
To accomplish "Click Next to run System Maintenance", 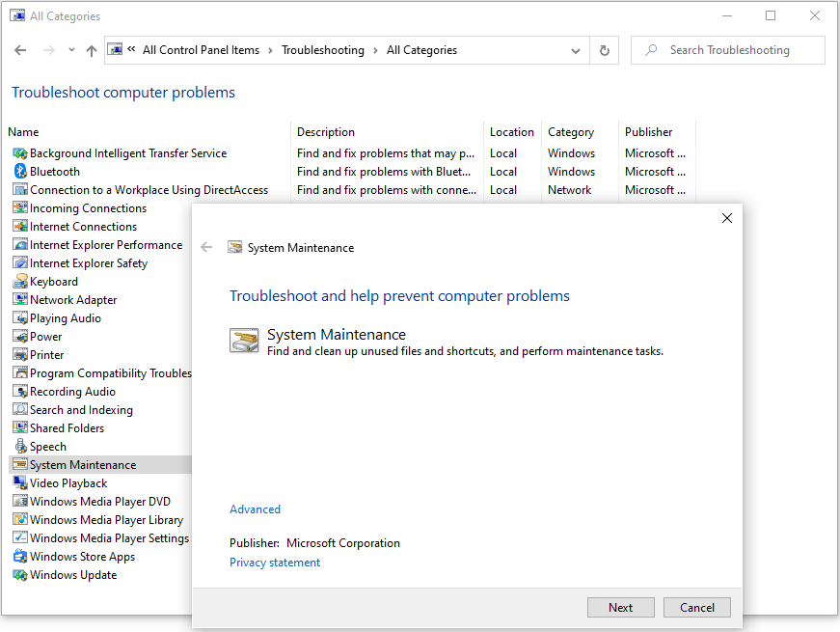I will coord(620,607).
